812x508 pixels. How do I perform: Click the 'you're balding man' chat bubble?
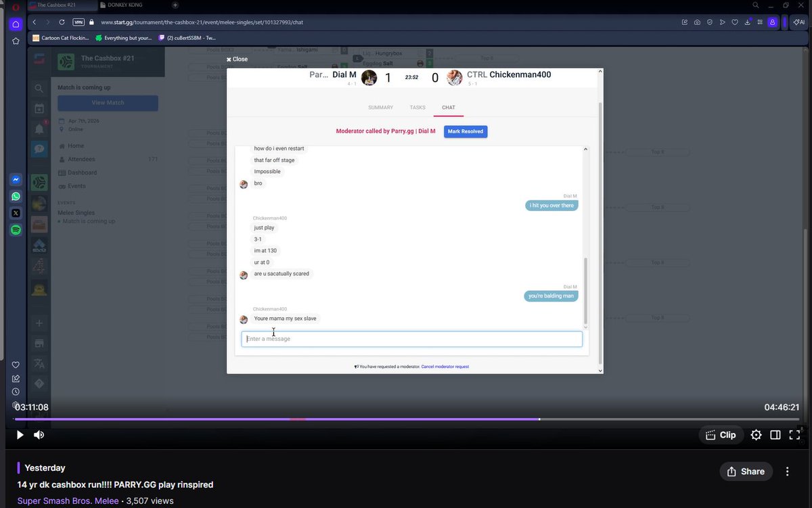click(x=551, y=296)
